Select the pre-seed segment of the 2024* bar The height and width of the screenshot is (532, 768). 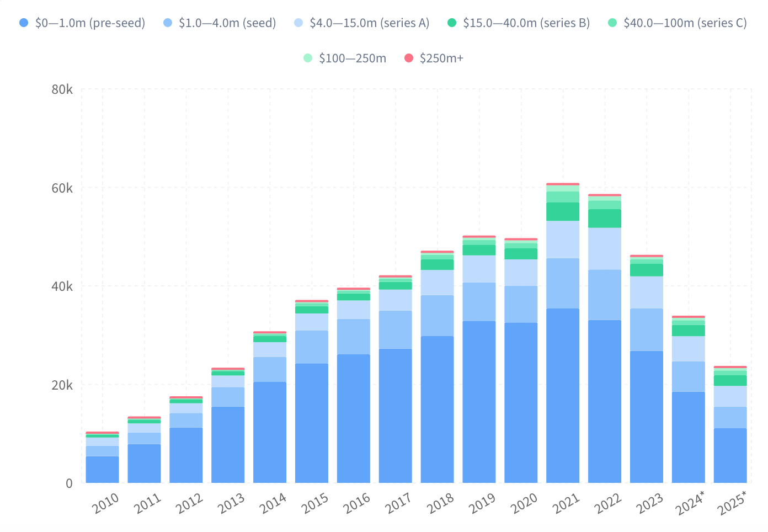coord(688,437)
